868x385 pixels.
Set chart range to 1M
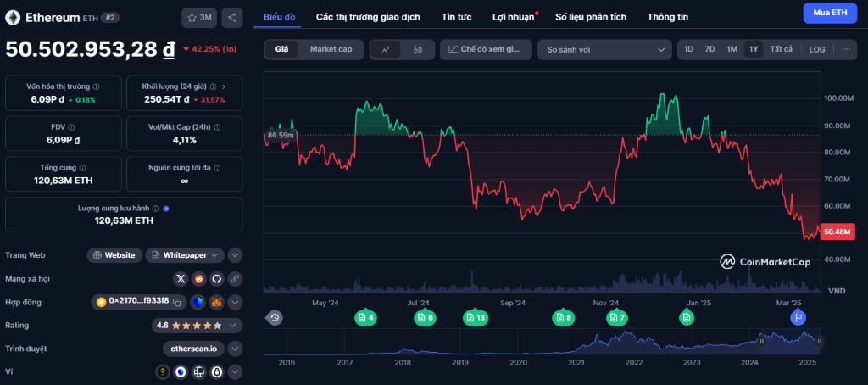coord(732,49)
